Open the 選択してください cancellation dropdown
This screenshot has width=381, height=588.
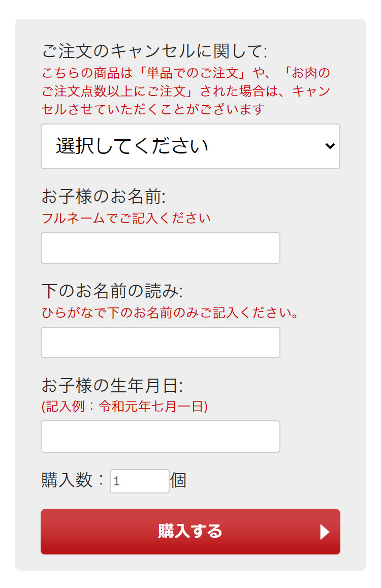coord(190,146)
